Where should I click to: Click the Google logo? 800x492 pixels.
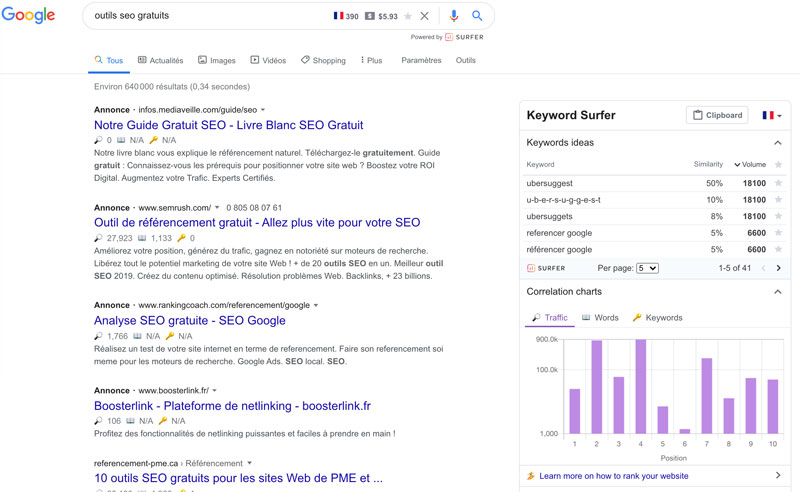[28, 15]
